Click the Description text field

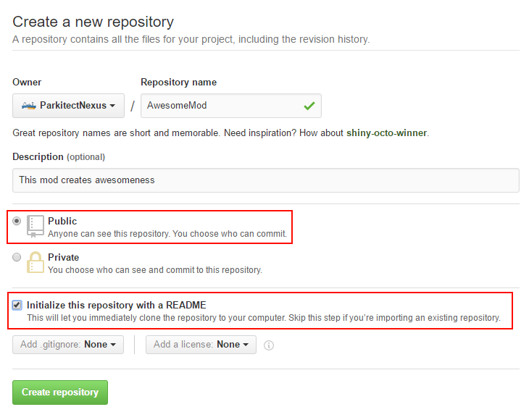click(x=265, y=180)
